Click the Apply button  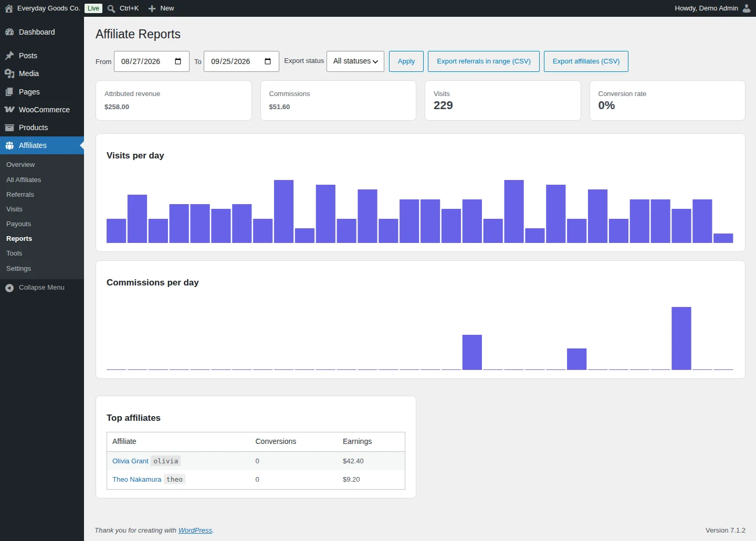406,61
